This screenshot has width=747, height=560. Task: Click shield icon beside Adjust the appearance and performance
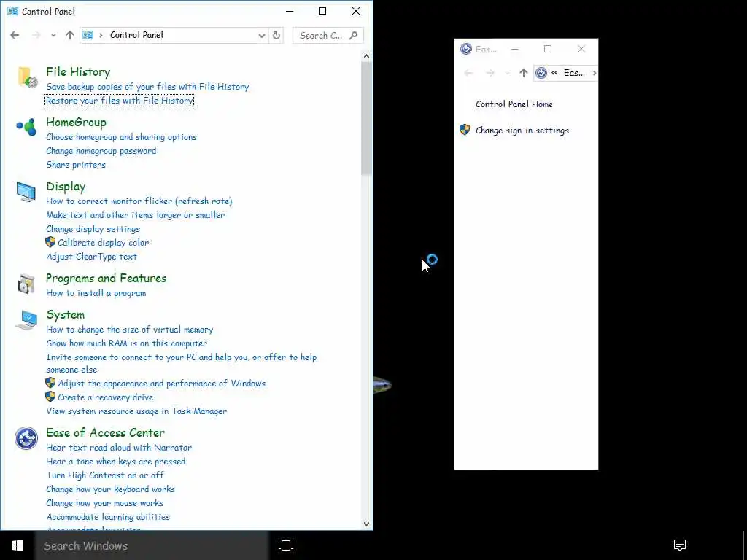click(x=50, y=383)
